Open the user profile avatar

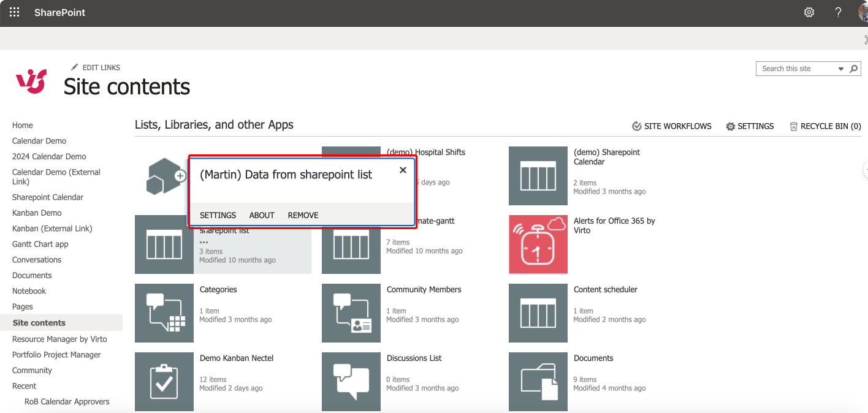863,12
